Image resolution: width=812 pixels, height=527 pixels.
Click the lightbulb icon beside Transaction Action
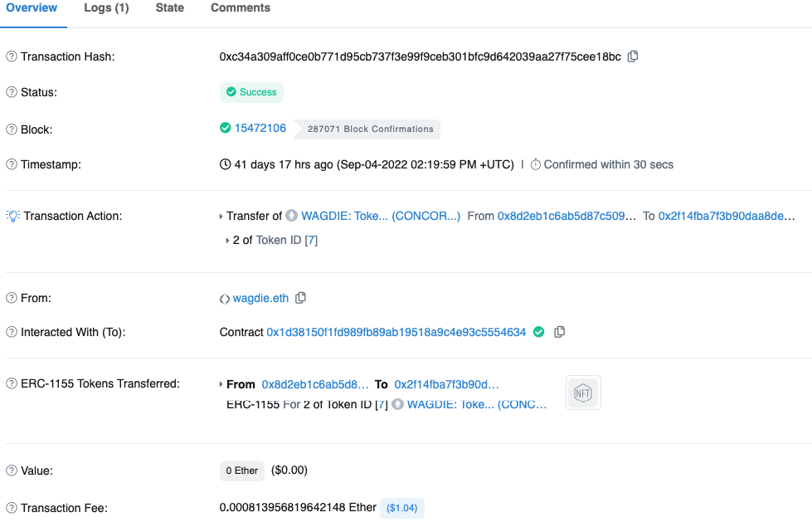[13, 216]
